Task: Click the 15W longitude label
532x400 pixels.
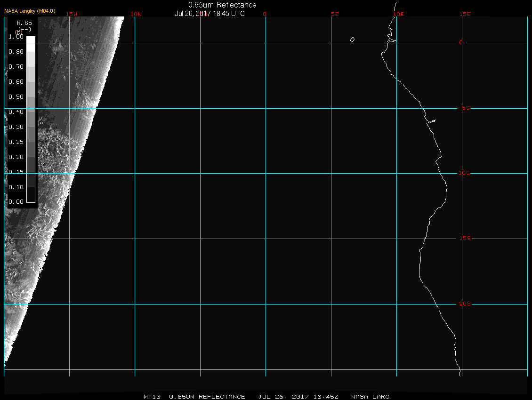Action: click(72, 14)
